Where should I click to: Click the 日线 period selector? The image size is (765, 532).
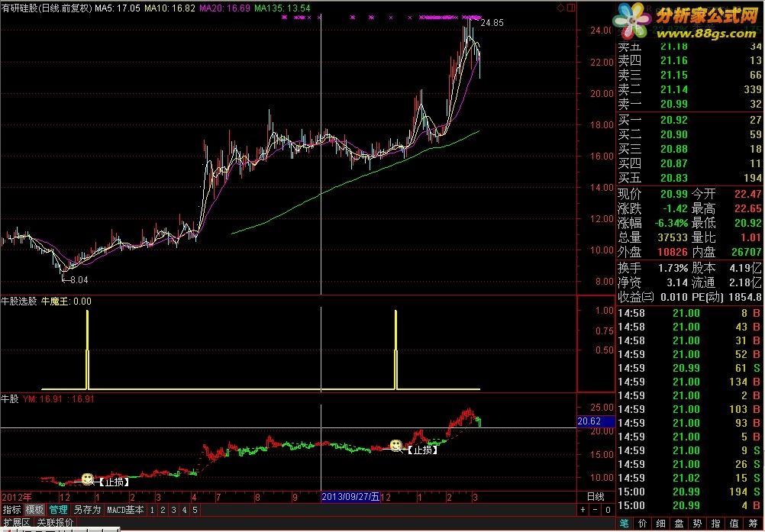coord(596,496)
